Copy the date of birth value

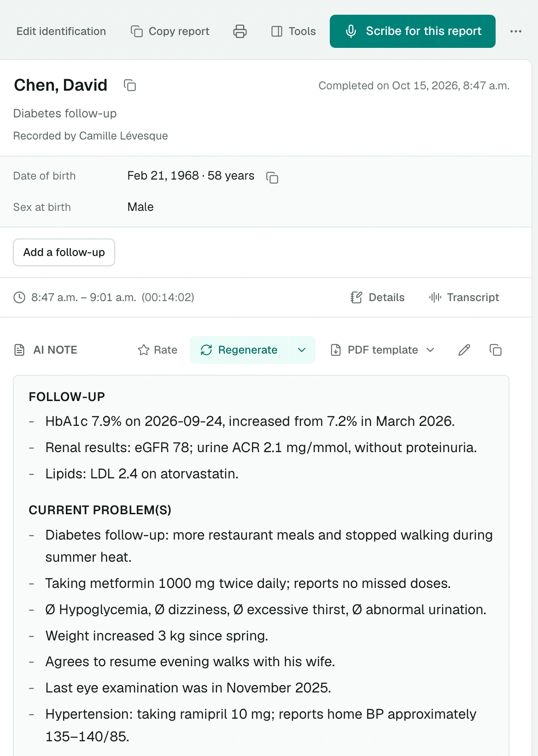click(x=272, y=177)
